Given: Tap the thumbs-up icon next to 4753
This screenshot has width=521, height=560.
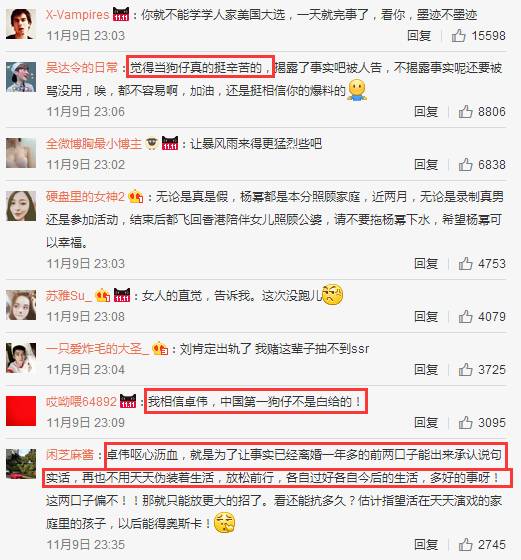Looking at the screenshot, I should 465,264.
